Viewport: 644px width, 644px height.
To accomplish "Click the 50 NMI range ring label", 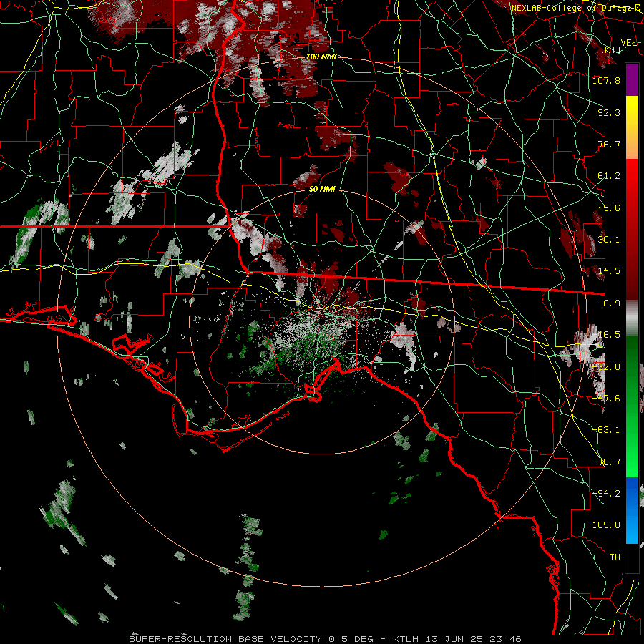I will point(322,190).
